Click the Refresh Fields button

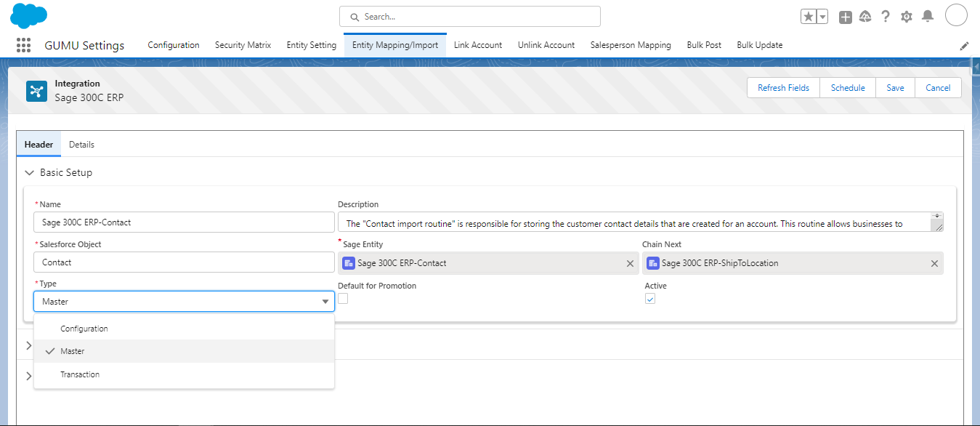pos(783,88)
